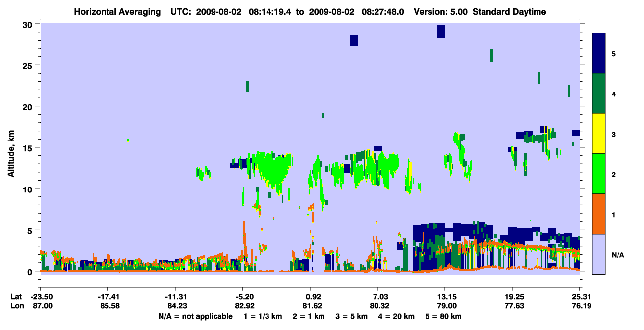Click the y-axis tick label 15
644x330 pixels.
[x=29, y=147]
